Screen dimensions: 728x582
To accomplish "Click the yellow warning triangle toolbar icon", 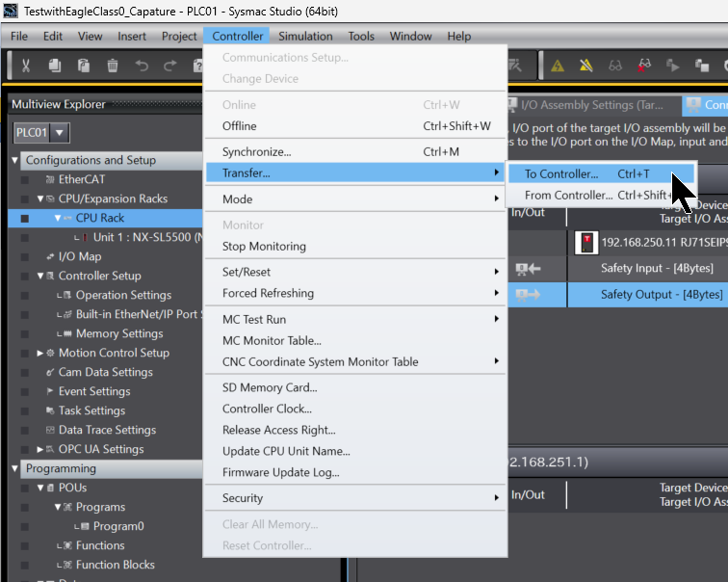I will [x=558, y=66].
